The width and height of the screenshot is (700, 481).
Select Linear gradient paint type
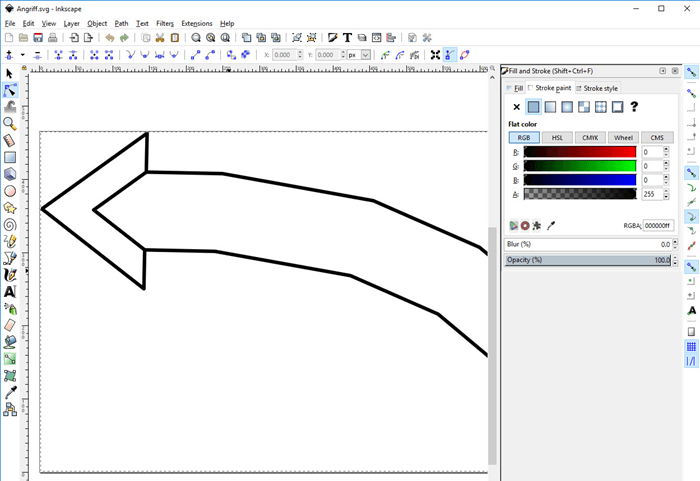550,107
